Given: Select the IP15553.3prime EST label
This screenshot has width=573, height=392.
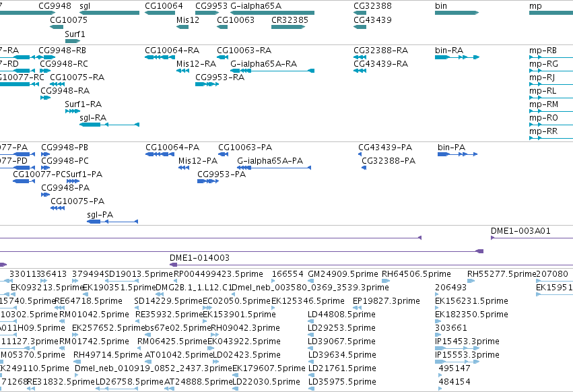Looking at the screenshot, I should (467, 355).
